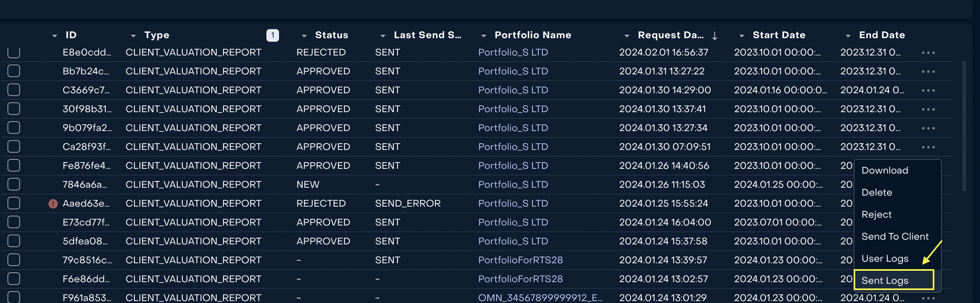Screen dimensions: 980x303
Task: Open the Status column filter dropdown
Action: coord(304,35)
